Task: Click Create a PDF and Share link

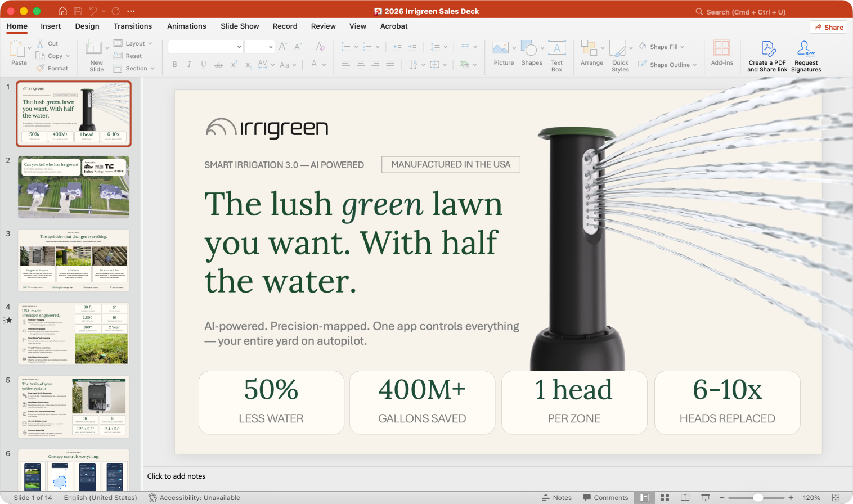Action: pos(767,56)
